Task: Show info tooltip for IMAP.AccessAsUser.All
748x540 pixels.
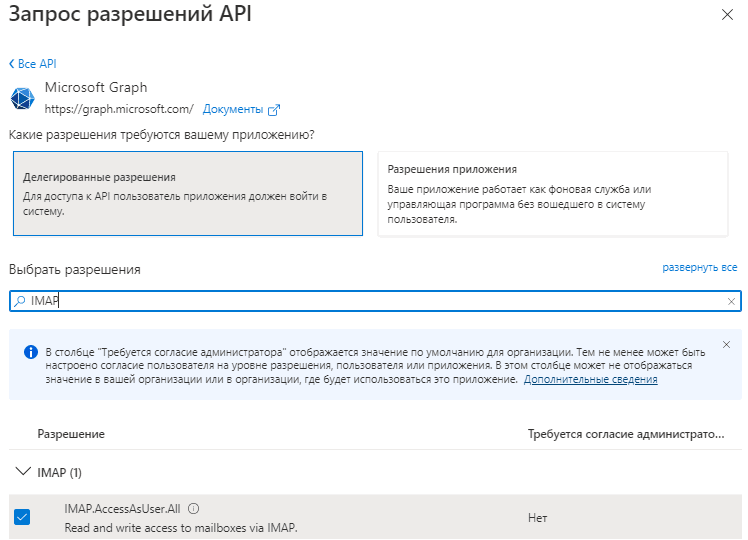Action: [x=193, y=509]
